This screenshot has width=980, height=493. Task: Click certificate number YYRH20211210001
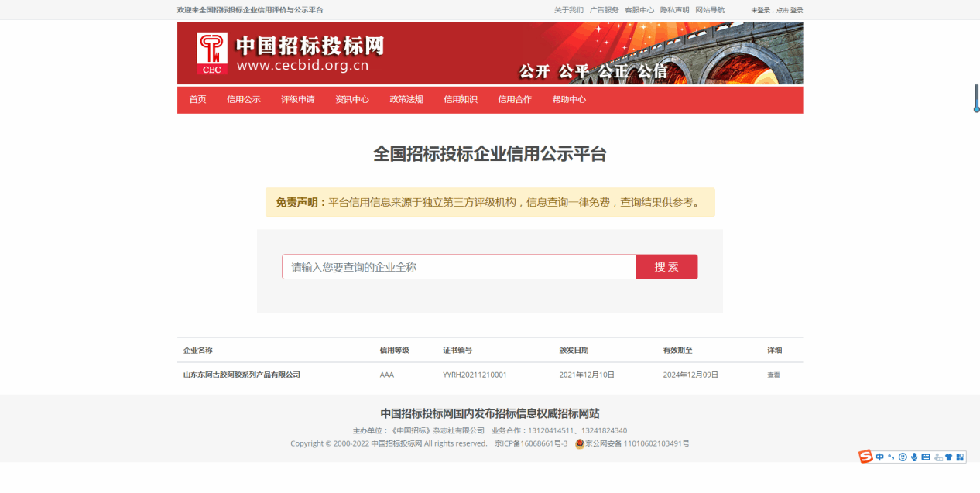[x=475, y=375]
